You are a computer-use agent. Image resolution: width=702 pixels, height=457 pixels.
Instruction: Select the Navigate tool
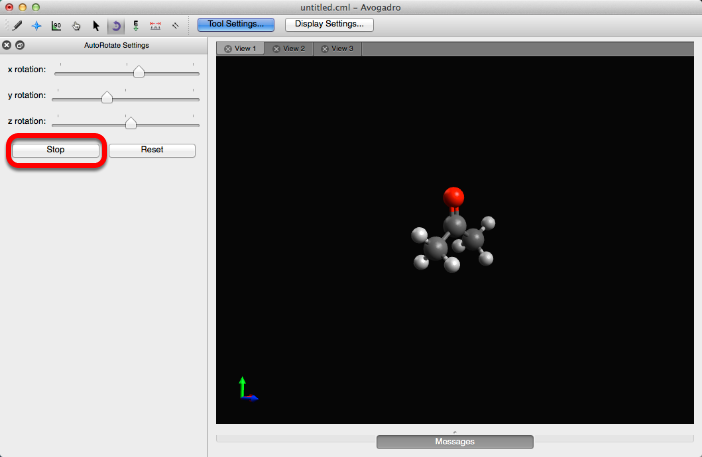[x=37, y=25]
